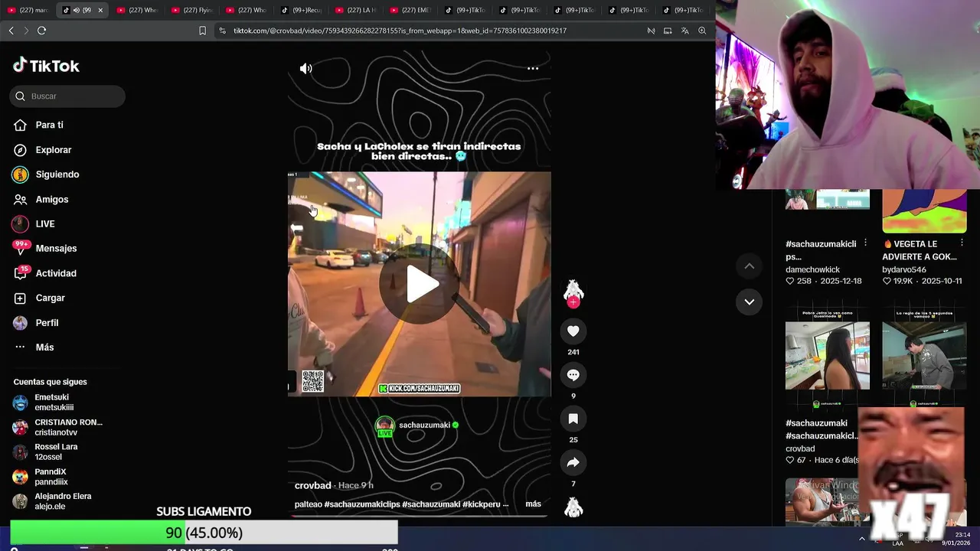Open options for the damechowkick video card
This screenshot has width=980, height=551.
865,243
